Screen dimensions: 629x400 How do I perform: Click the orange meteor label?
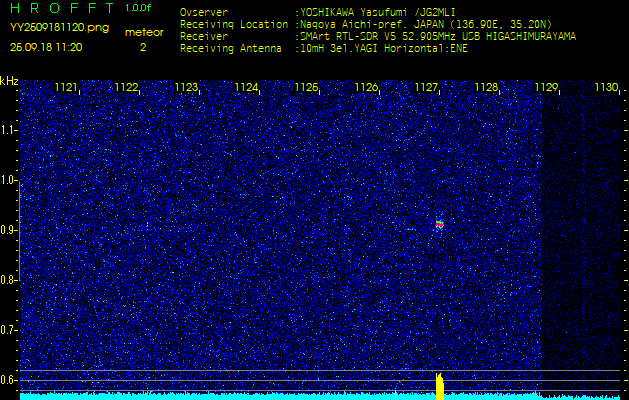point(144,32)
